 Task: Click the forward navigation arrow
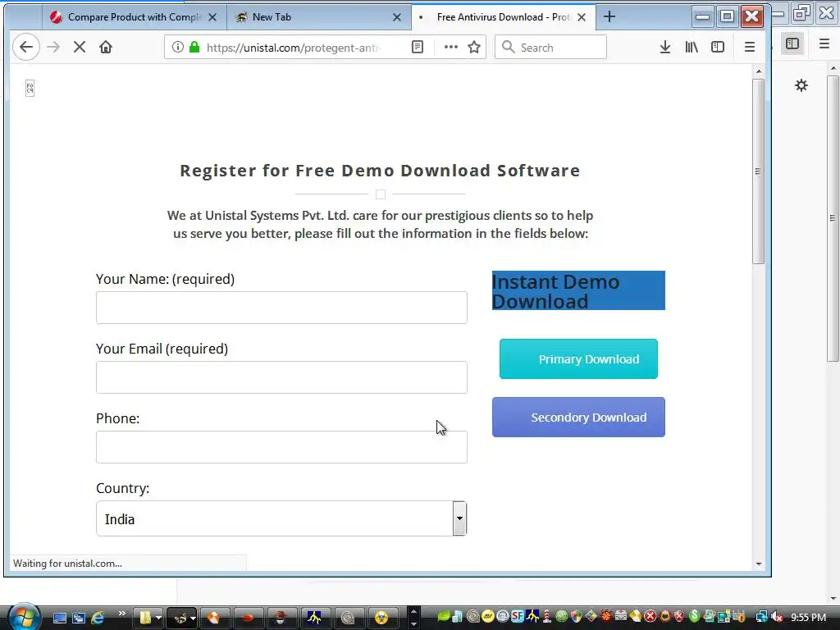53,47
